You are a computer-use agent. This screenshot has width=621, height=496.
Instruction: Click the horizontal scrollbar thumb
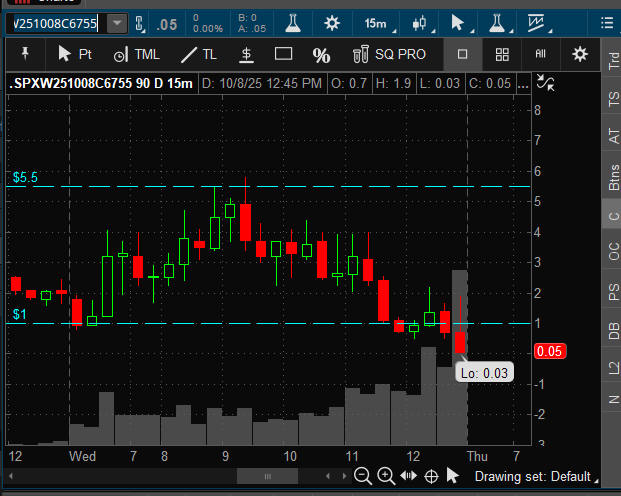tap(267, 476)
